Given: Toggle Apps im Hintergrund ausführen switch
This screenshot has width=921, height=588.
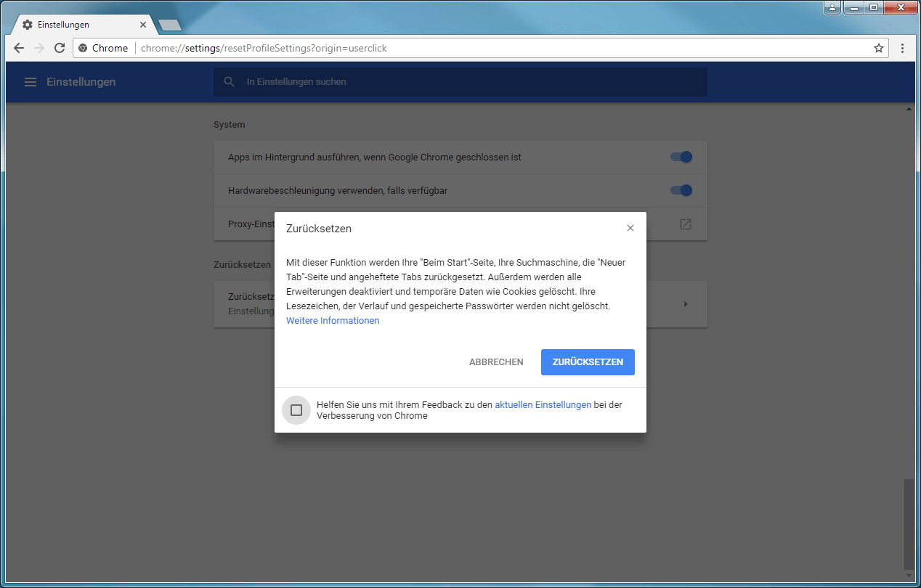Looking at the screenshot, I should click(681, 157).
